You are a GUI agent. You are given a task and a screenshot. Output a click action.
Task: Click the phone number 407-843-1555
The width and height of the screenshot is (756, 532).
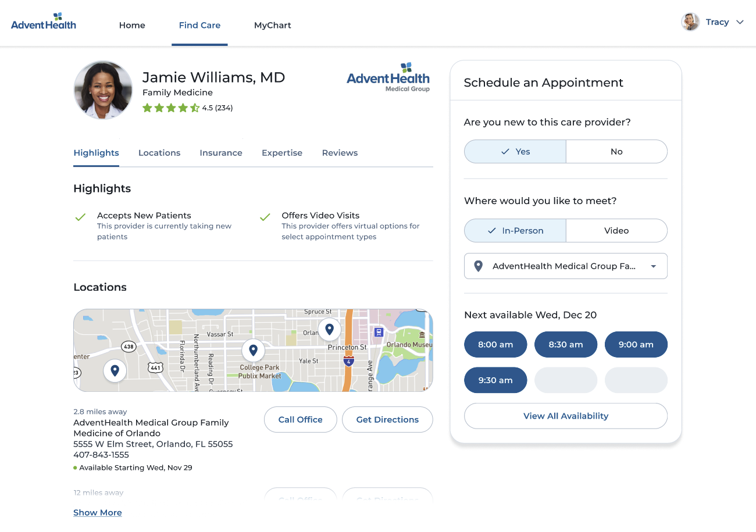(x=101, y=455)
